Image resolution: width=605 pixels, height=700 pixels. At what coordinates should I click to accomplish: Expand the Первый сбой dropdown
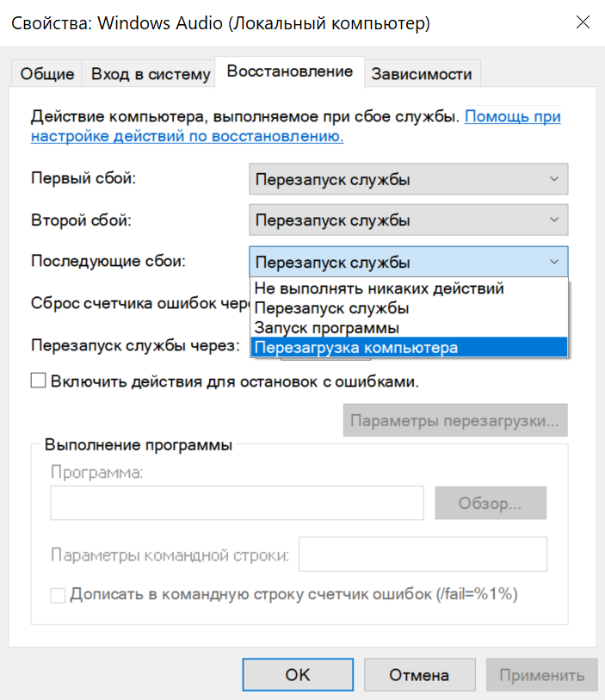click(409, 180)
